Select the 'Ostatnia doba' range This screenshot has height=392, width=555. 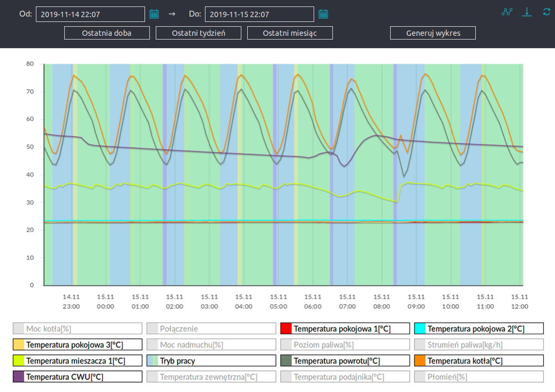click(107, 33)
